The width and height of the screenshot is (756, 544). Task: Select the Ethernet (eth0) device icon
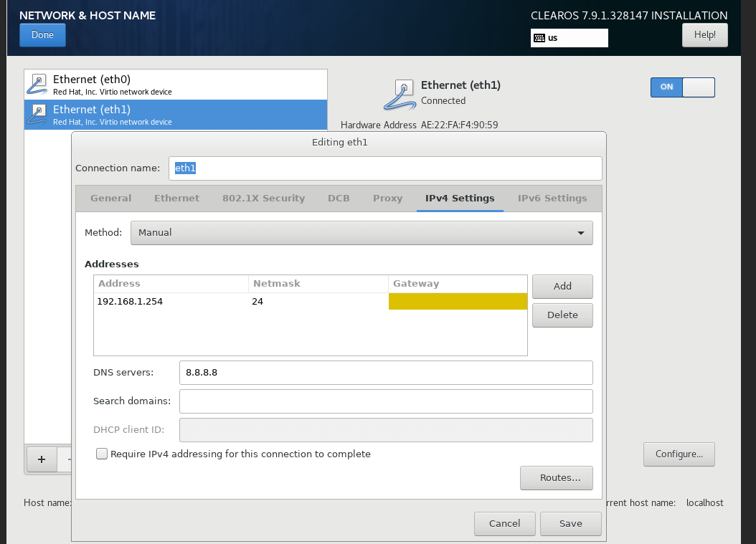pyautogui.click(x=37, y=84)
